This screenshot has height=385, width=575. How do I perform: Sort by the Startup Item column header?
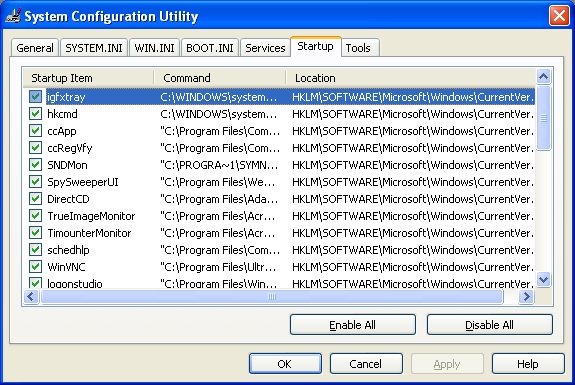[88, 78]
